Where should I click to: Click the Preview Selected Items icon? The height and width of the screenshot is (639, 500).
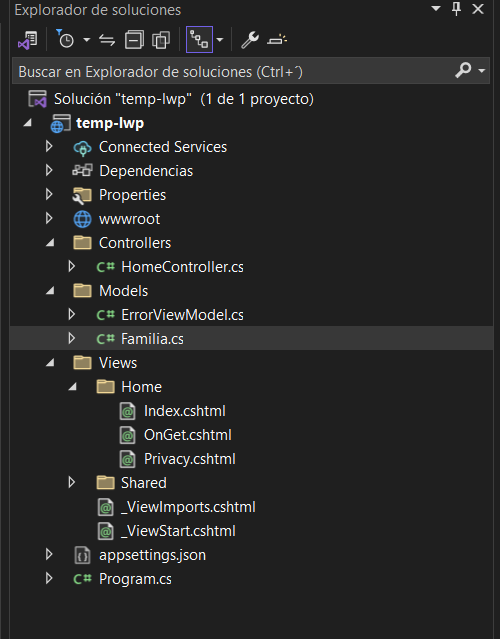coord(277,40)
